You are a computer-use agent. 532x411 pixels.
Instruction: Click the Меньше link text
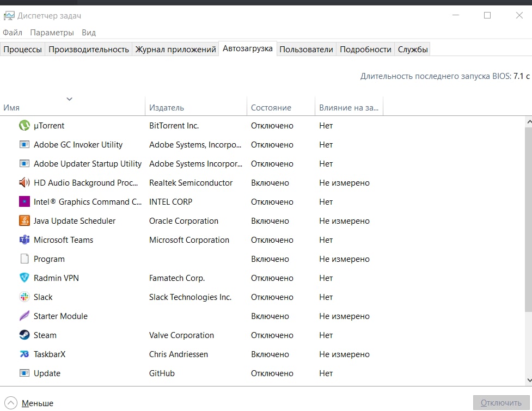38,403
